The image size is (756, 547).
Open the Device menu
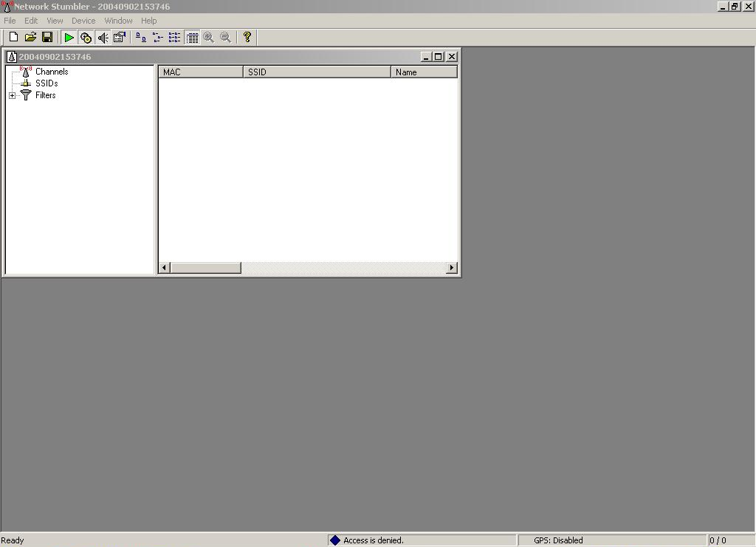pyautogui.click(x=83, y=20)
